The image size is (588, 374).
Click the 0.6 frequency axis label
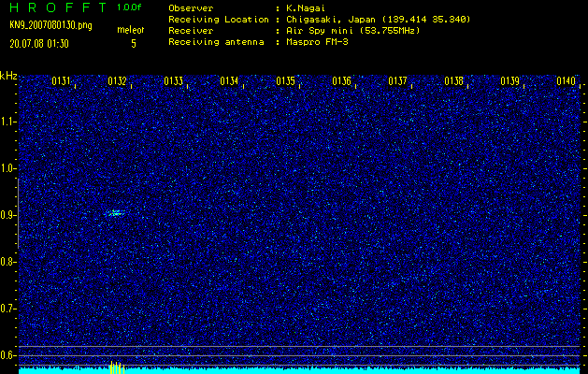coord(8,354)
